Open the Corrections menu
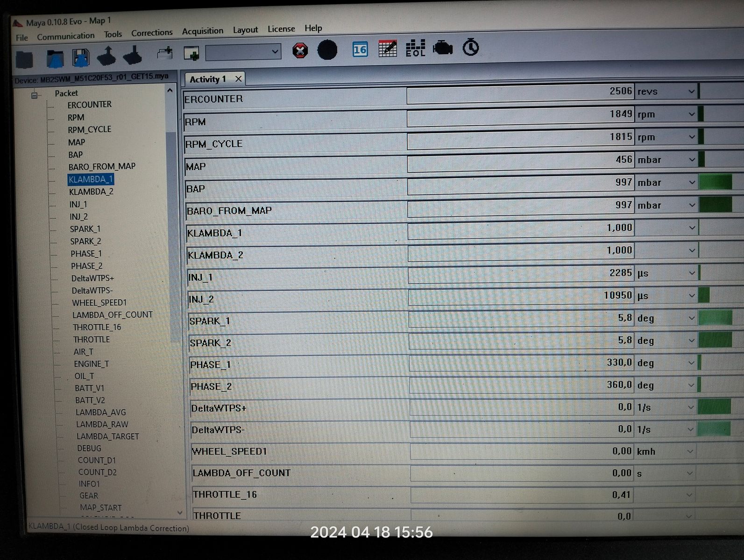Screen dimensions: 744x560 point(152,33)
